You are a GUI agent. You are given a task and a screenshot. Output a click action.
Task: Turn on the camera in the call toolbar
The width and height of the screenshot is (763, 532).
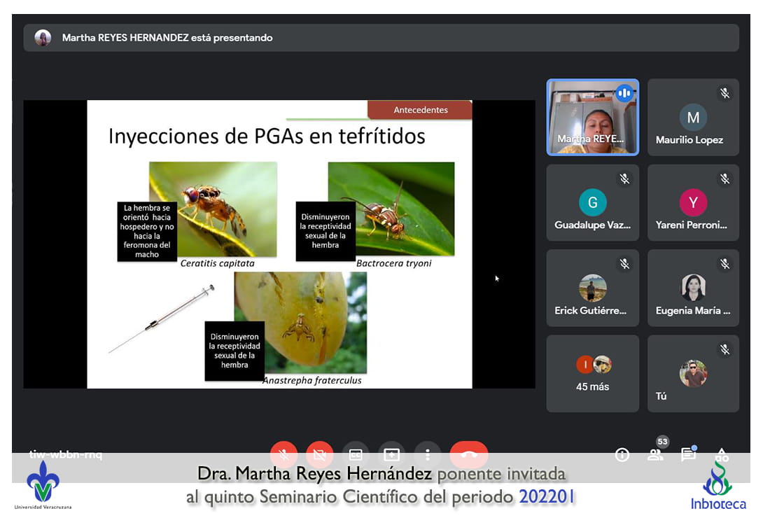point(319,454)
